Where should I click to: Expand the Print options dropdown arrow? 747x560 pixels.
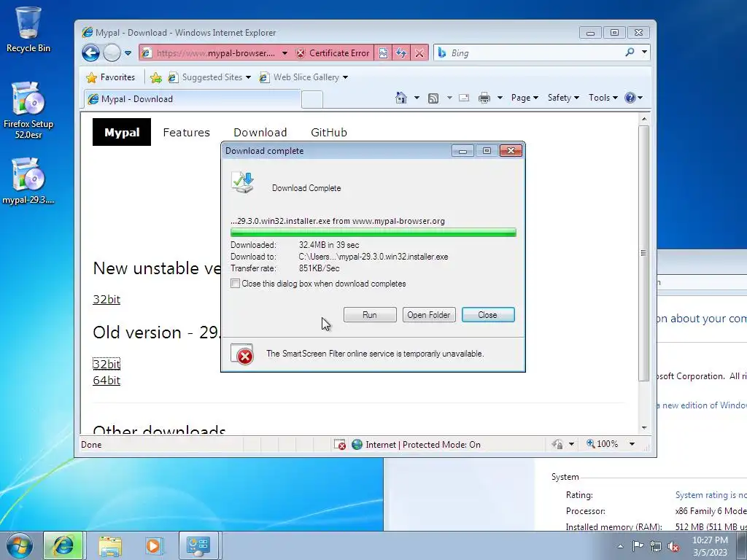[x=500, y=98]
